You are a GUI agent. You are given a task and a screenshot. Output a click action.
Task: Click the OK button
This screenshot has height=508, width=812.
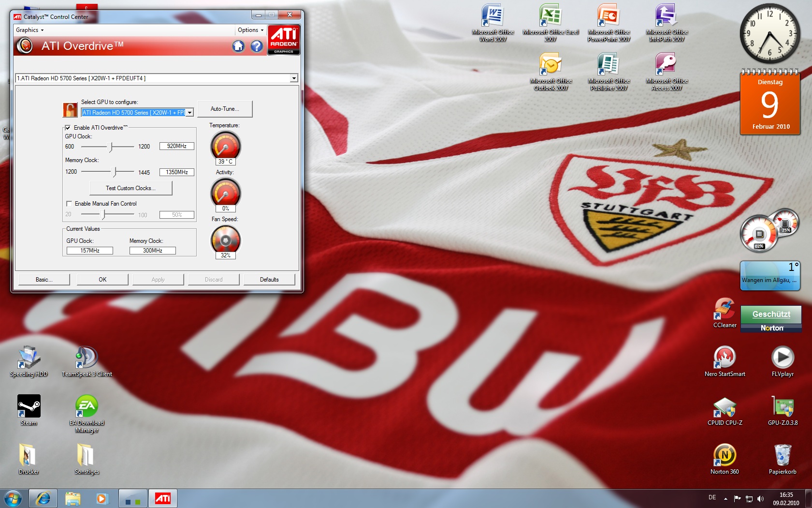pos(102,280)
